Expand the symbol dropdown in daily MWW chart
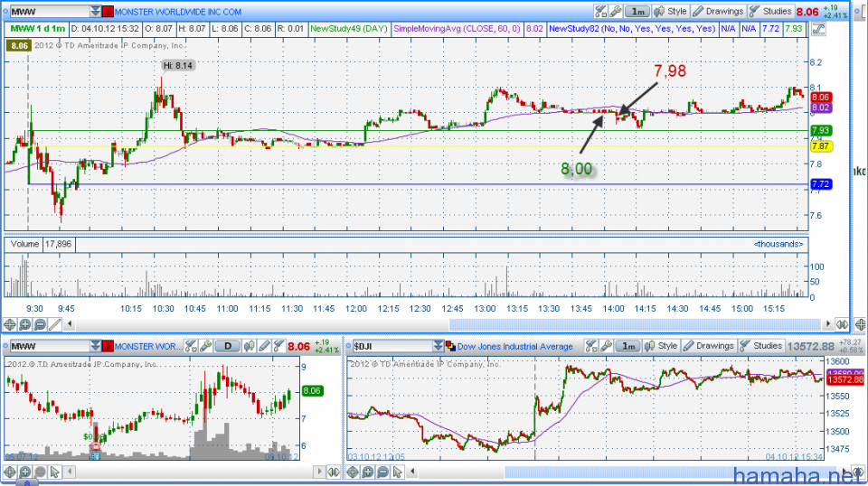The image size is (868, 486). pos(96,346)
